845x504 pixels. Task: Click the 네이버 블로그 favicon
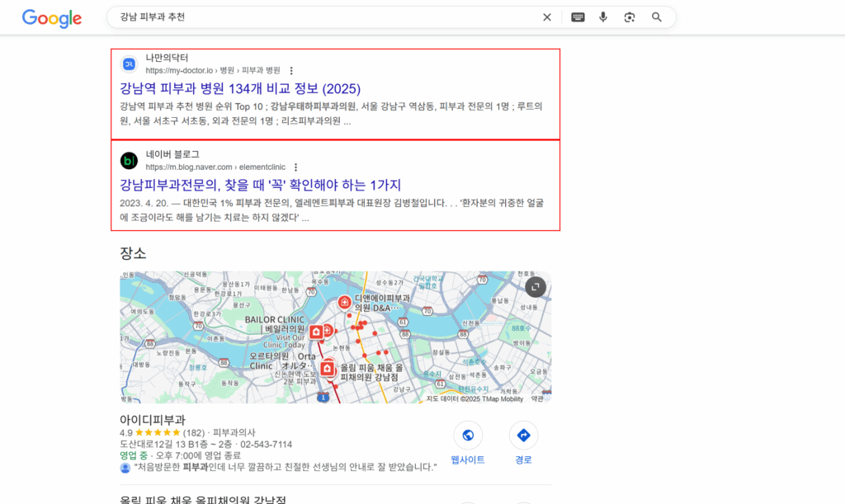click(128, 161)
